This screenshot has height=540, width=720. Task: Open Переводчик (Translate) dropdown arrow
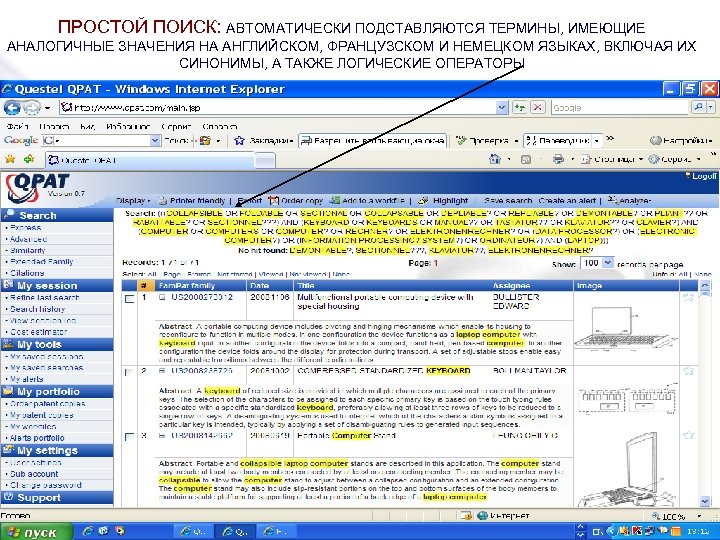click(596, 141)
